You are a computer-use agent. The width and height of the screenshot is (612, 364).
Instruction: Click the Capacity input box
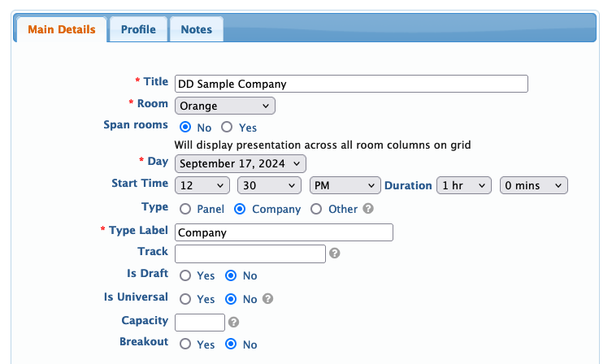coord(200,322)
